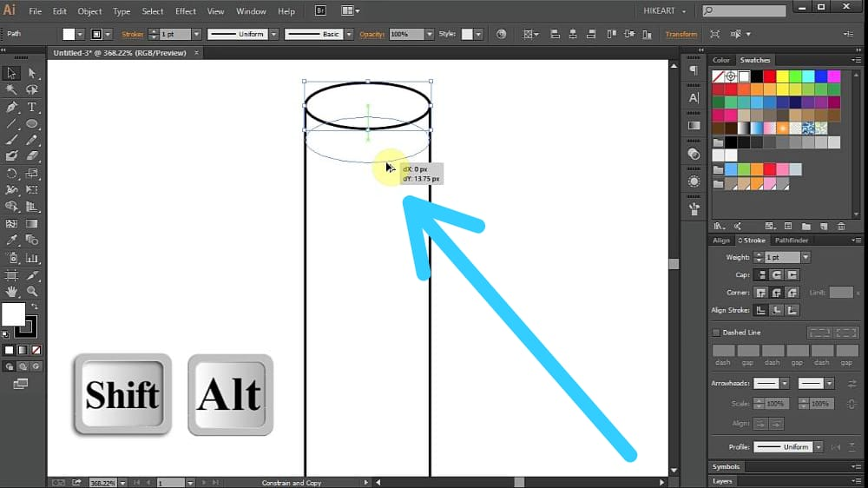Select the Eraser tool
This screenshot has height=488, width=868.
click(31, 156)
